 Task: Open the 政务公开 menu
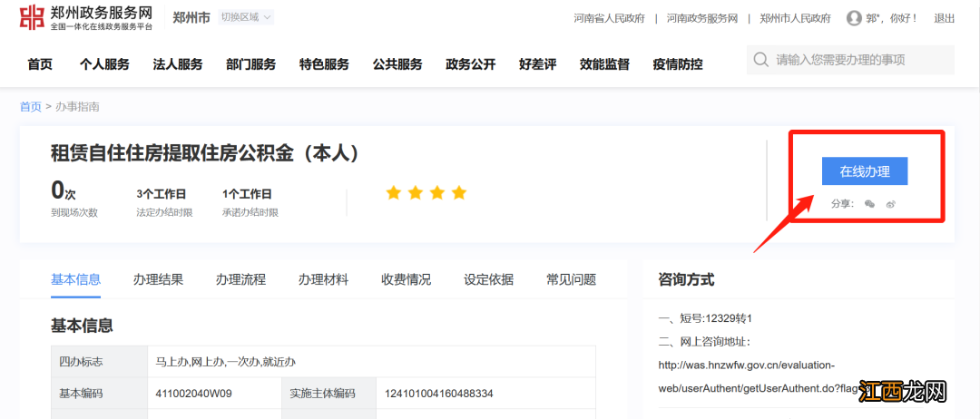(471, 63)
